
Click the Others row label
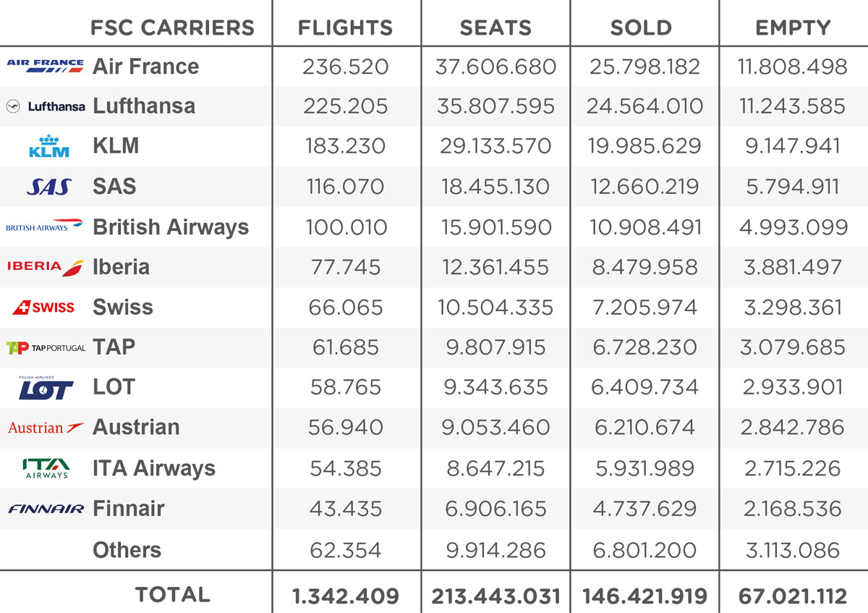pyautogui.click(x=127, y=550)
